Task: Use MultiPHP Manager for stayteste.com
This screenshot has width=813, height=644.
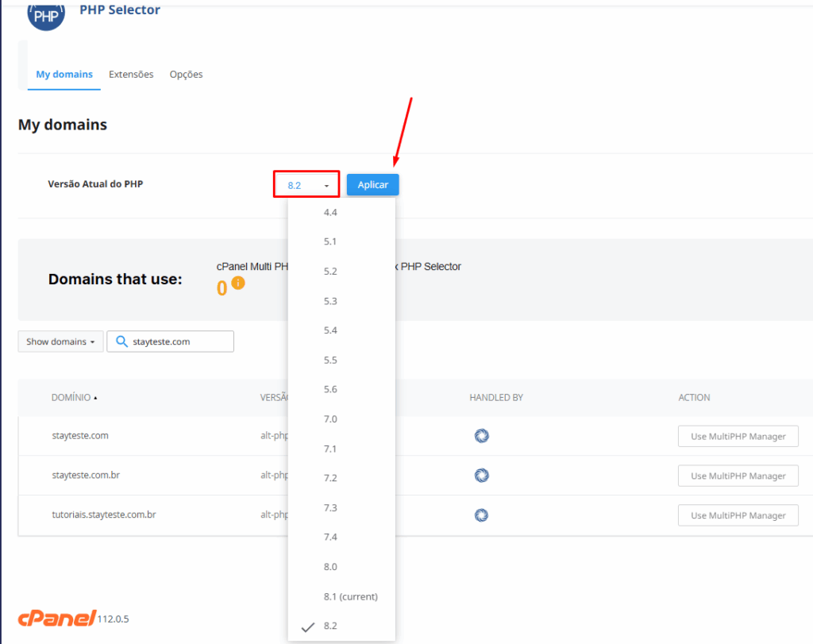Action: 738,436
